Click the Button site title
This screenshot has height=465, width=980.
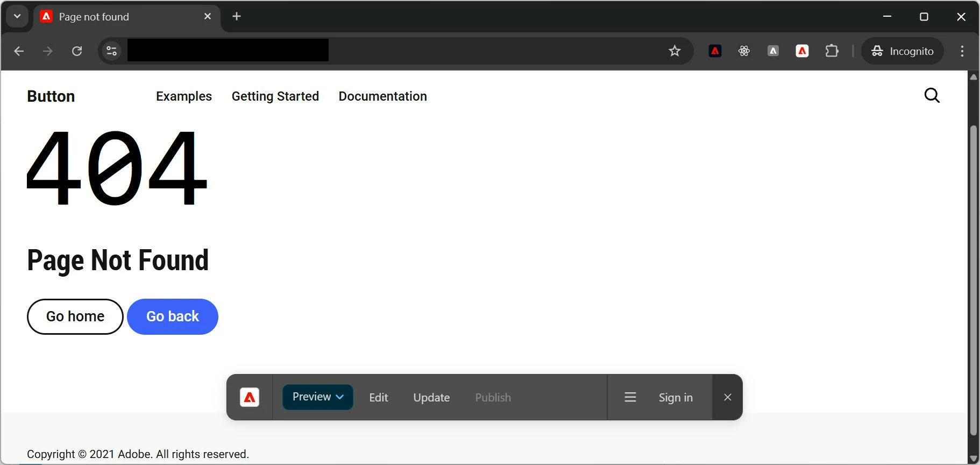point(51,96)
